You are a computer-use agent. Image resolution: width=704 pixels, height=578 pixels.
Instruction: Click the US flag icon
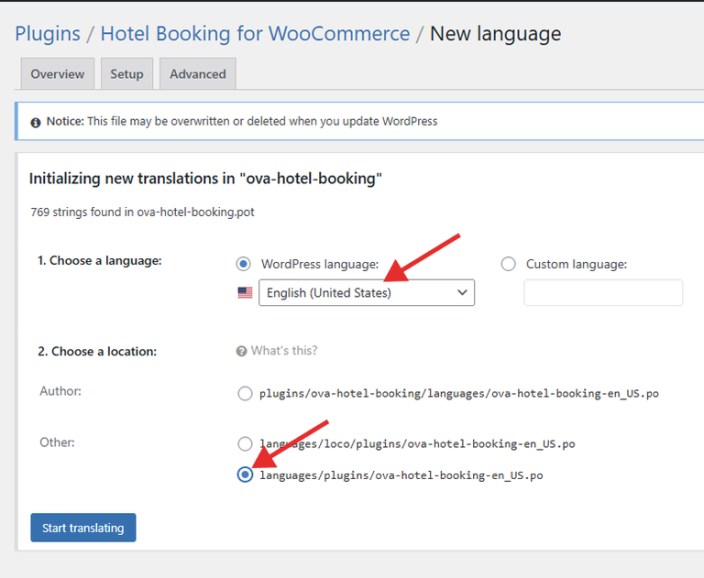(x=245, y=293)
